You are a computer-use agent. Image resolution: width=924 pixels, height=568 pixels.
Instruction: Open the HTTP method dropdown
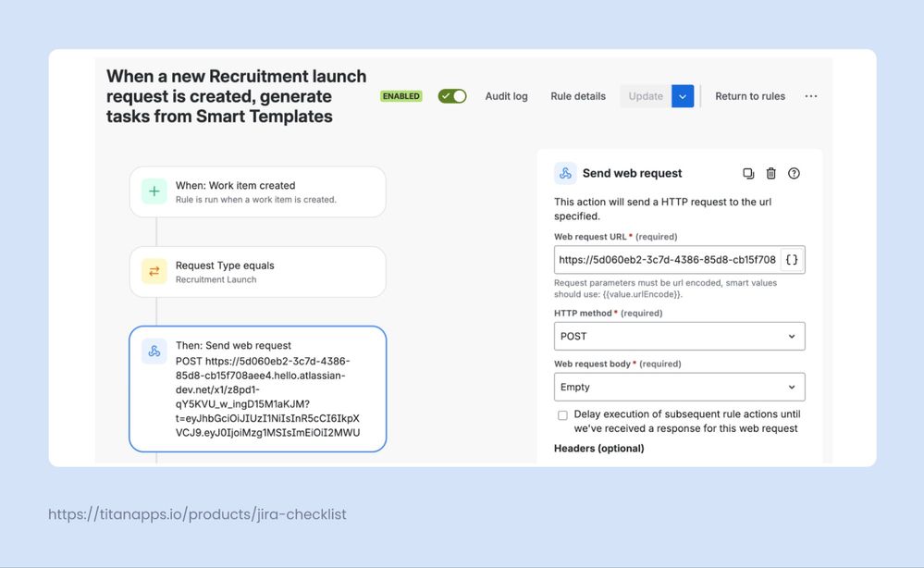pyautogui.click(x=679, y=336)
